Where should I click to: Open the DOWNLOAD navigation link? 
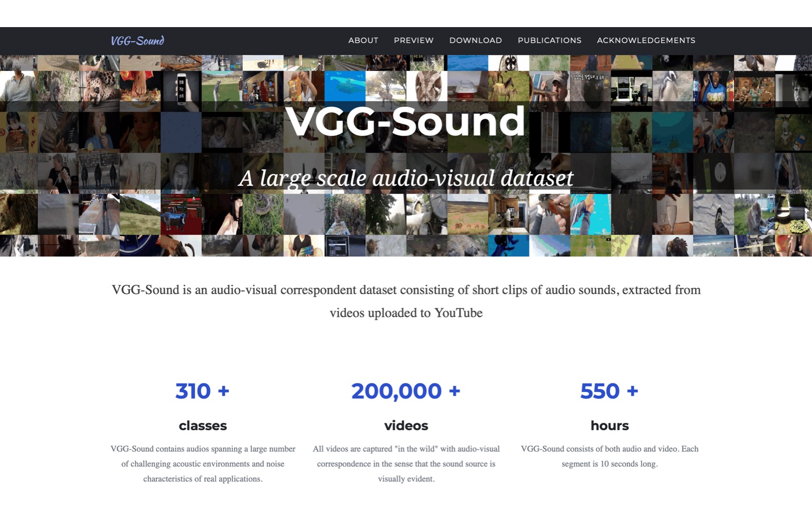[x=475, y=41]
